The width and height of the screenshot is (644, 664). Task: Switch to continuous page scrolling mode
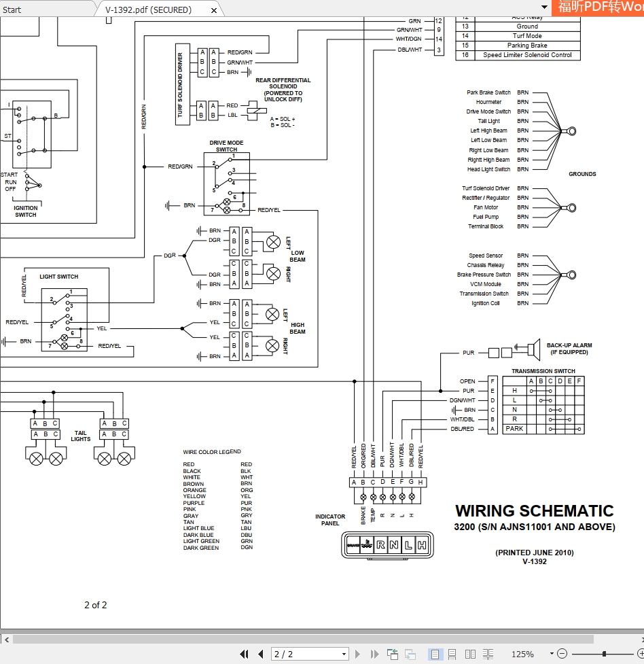453,654
